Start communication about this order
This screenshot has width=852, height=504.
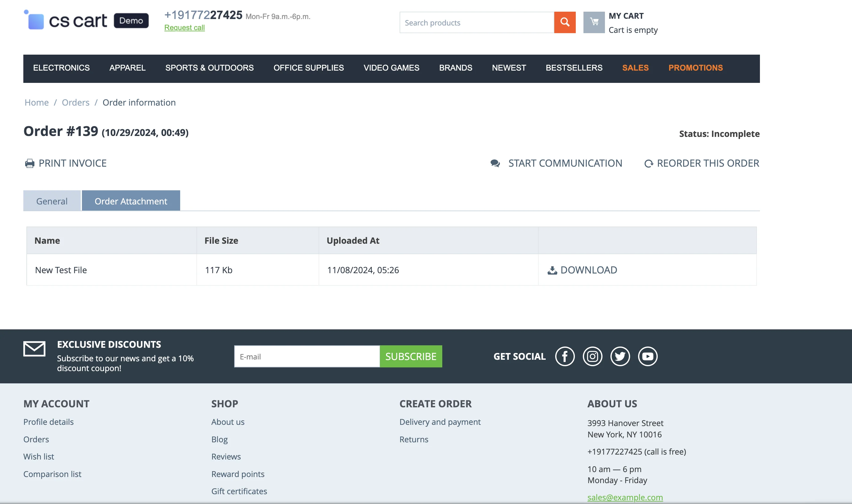coord(556,163)
